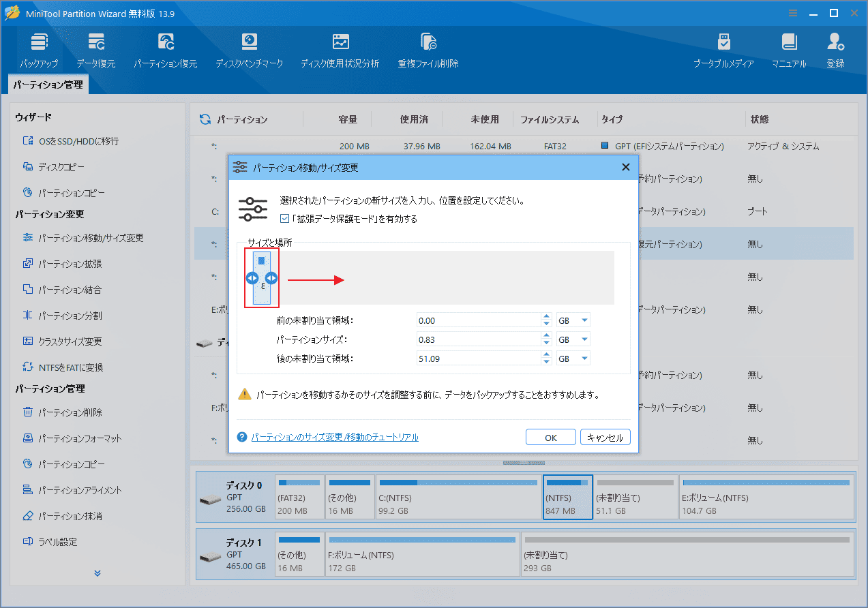
Task: Open ディスクベンチマーク tool
Action: pyautogui.click(x=250, y=51)
